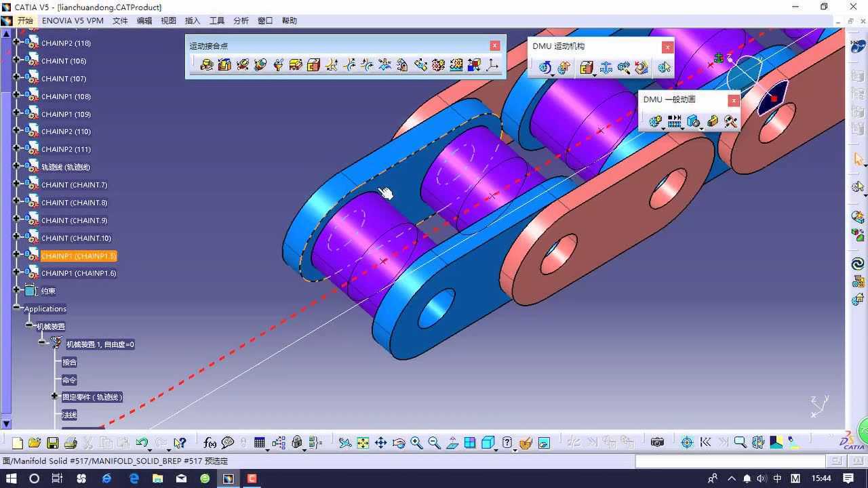The image size is (868, 488).
Task: Launch the Simulation Player in DMU 一般动画
Action: tap(674, 121)
